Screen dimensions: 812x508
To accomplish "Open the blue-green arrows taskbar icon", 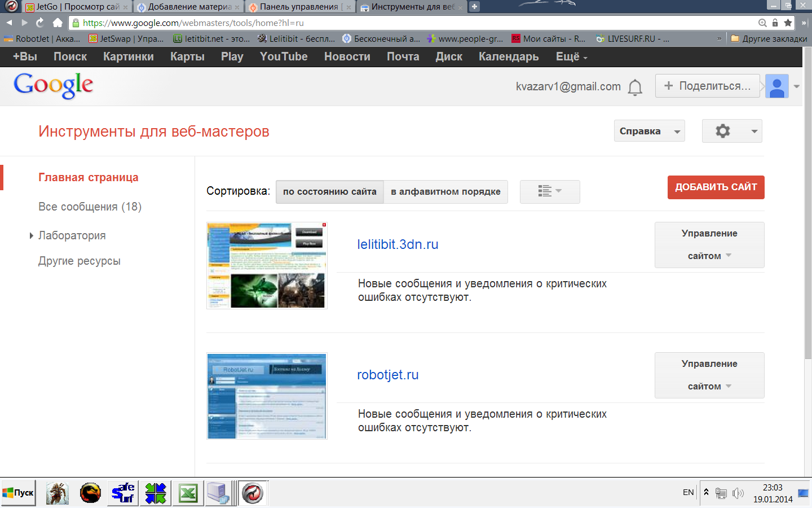I will pyautogui.click(x=156, y=493).
